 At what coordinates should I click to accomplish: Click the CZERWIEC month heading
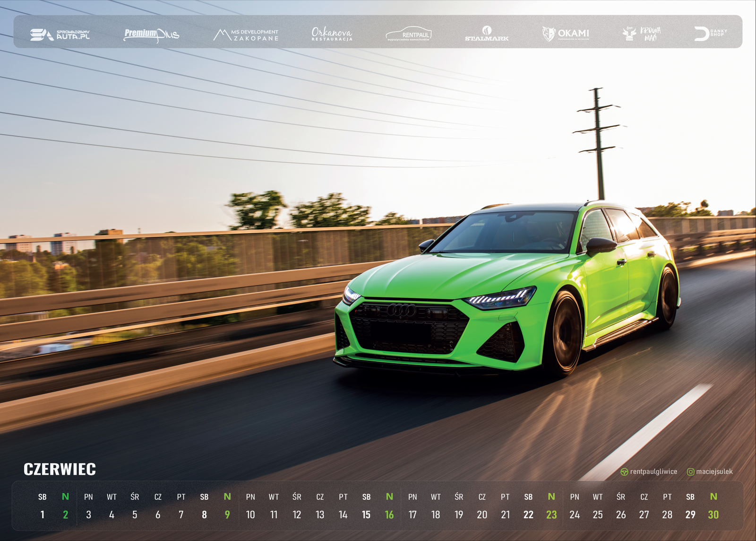[60, 469]
